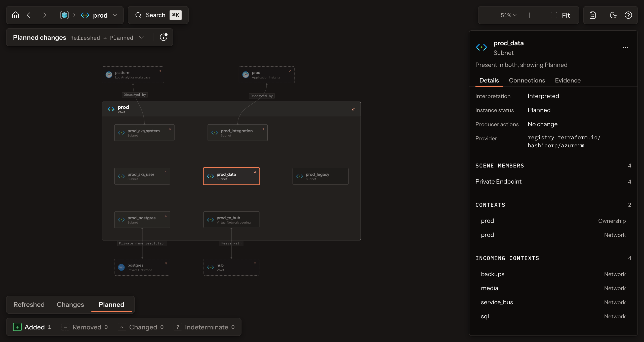Switch to the Evidence tab
This screenshot has width=644, height=342.
coord(568,80)
